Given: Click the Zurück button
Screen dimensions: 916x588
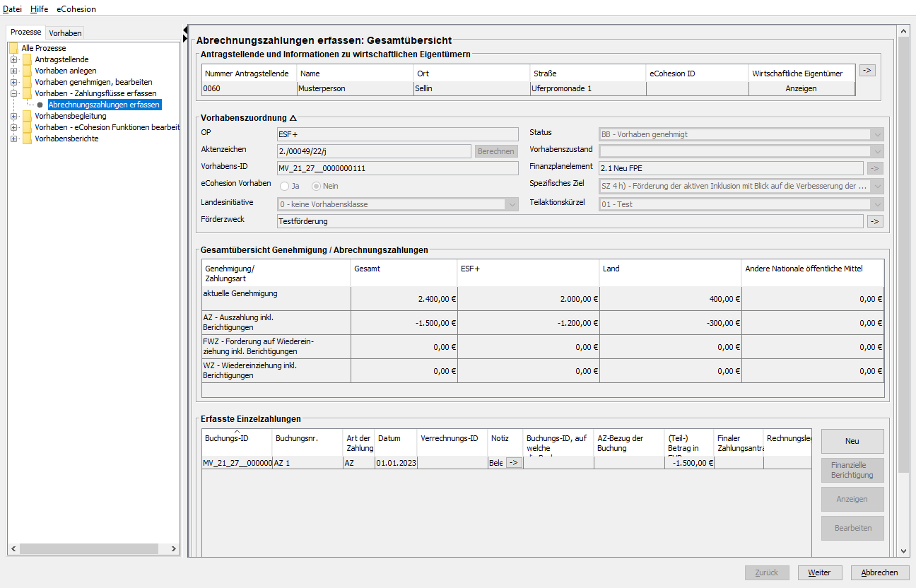Looking at the screenshot, I should point(767,572).
